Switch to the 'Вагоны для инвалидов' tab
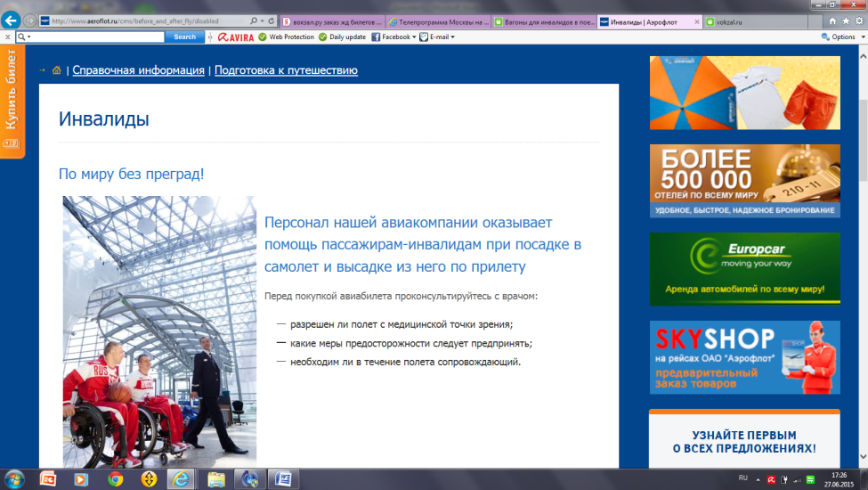868x490 pixels. tap(544, 22)
